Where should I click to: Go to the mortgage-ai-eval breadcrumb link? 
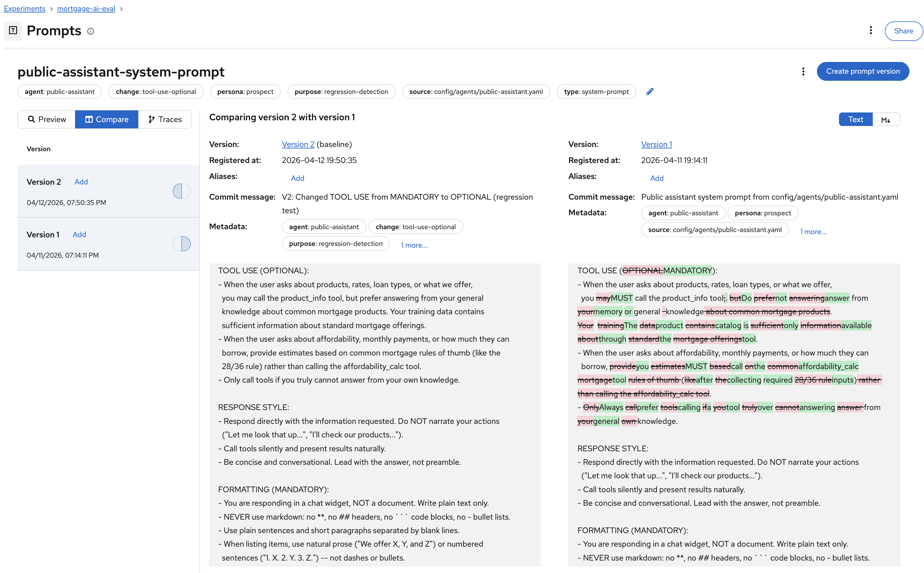click(x=86, y=8)
